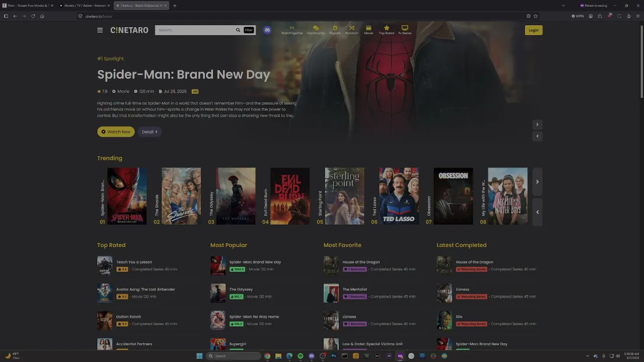
Task: Open the Ted Lasso poster
Action: coord(399,196)
